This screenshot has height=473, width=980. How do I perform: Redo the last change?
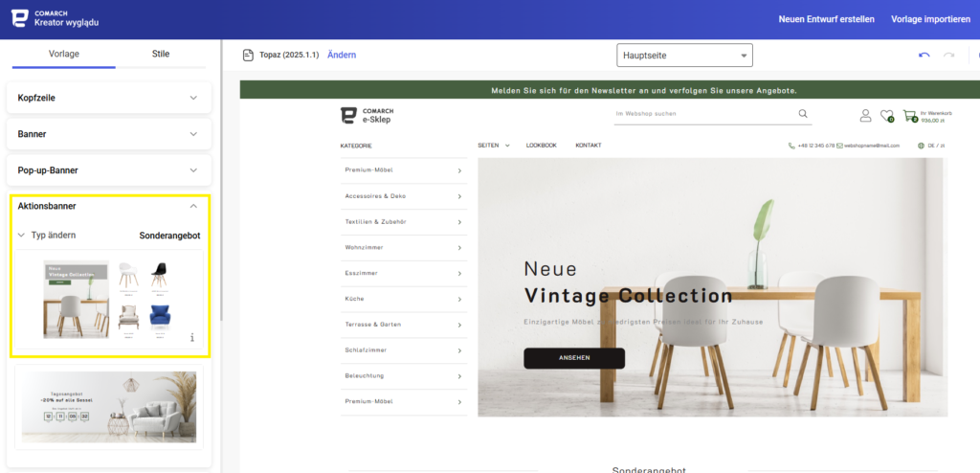coord(948,56)
